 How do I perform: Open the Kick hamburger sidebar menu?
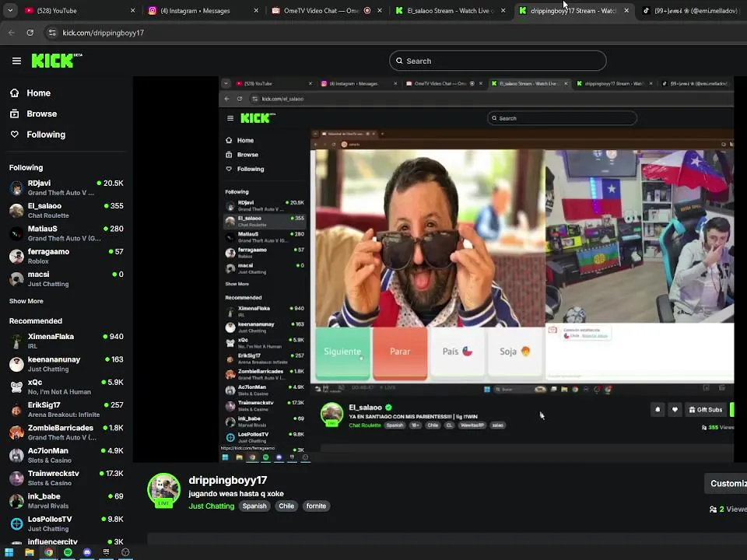click(16, 61)
